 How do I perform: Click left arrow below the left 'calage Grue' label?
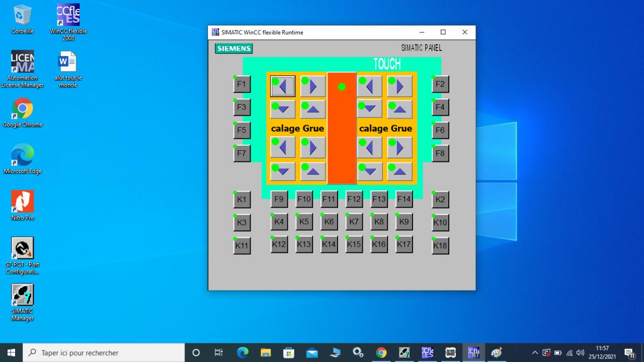(x=283, y=148)
